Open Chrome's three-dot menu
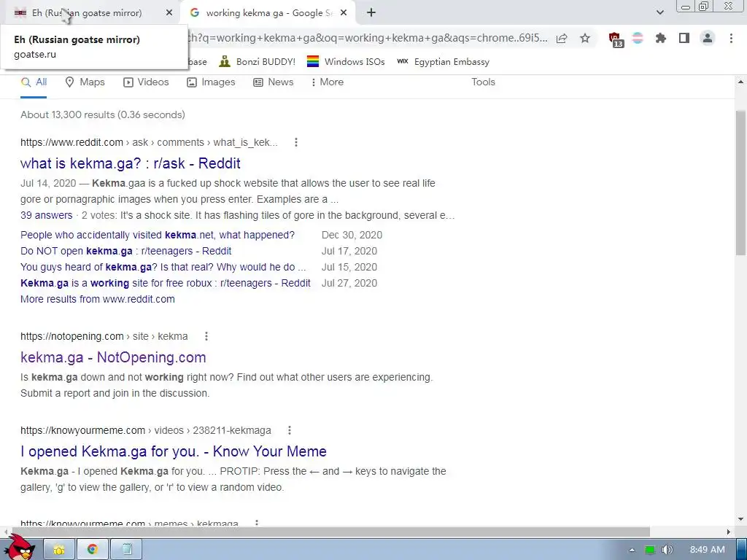Image resolution: width=747 pixels, height=560 pixels. (x=731, y=38)
